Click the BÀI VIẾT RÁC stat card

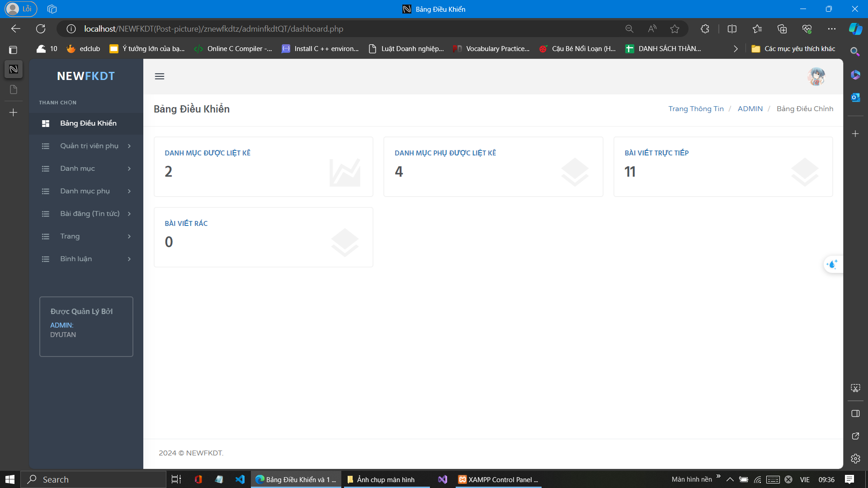point(264,237)
